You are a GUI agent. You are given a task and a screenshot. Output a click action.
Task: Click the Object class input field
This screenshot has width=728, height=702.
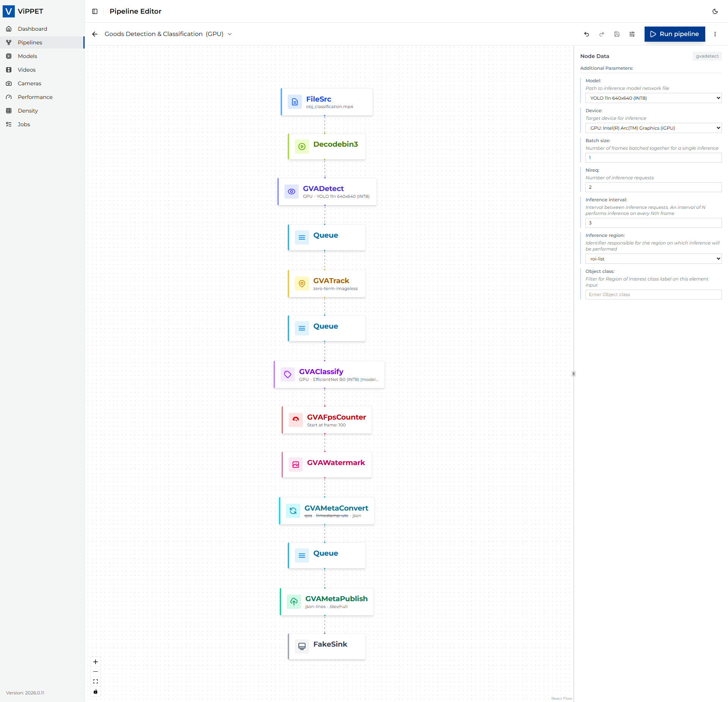653,295
